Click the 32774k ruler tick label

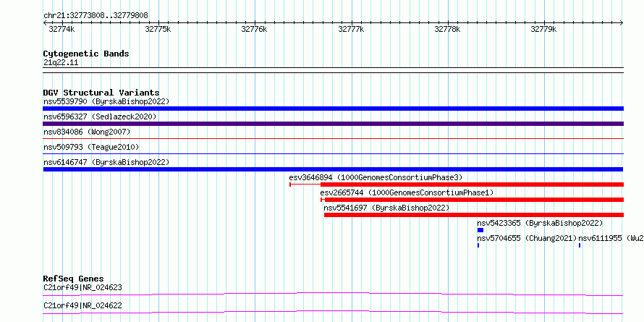tap(62, 29)
